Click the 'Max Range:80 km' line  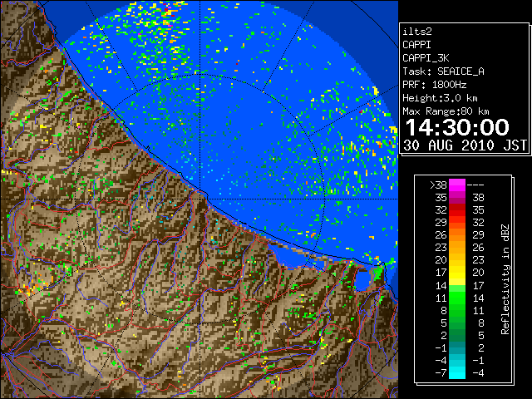click(446, 111)
